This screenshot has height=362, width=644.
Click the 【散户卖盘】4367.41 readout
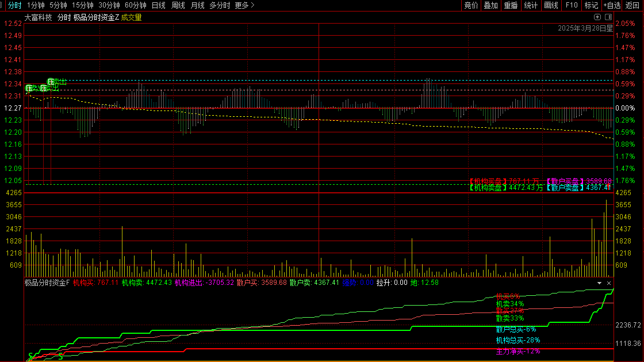[578, 188]
